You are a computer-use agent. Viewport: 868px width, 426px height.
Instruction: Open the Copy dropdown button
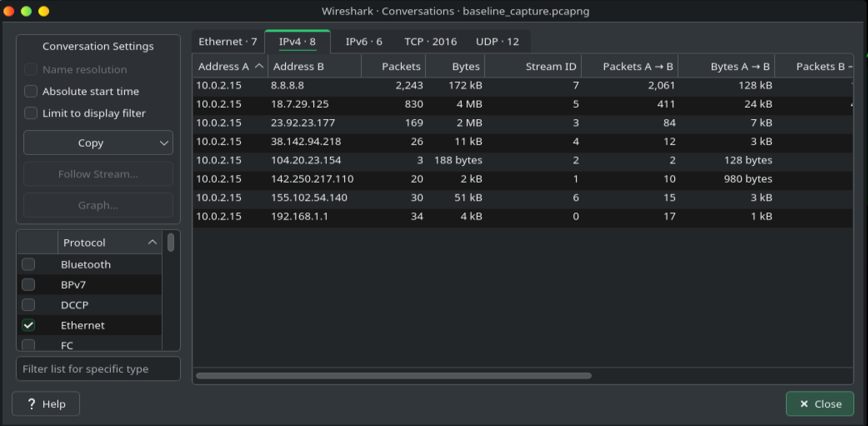[98, 143]
